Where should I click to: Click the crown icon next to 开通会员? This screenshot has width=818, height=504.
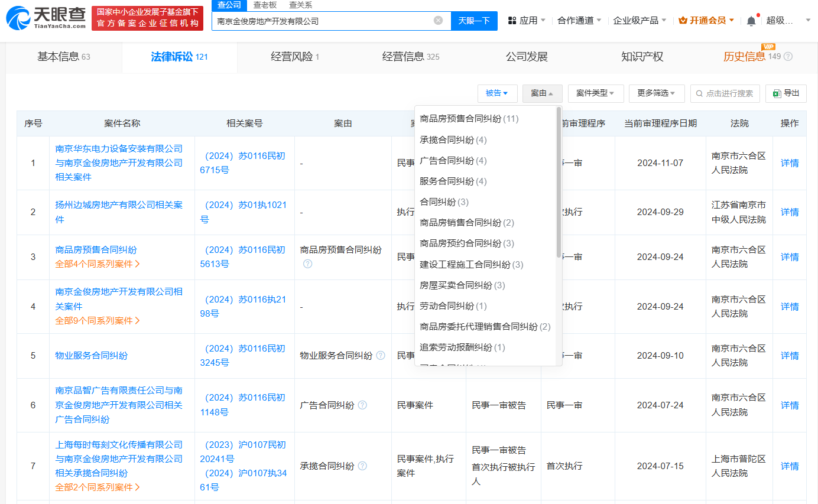click(681, 19)
